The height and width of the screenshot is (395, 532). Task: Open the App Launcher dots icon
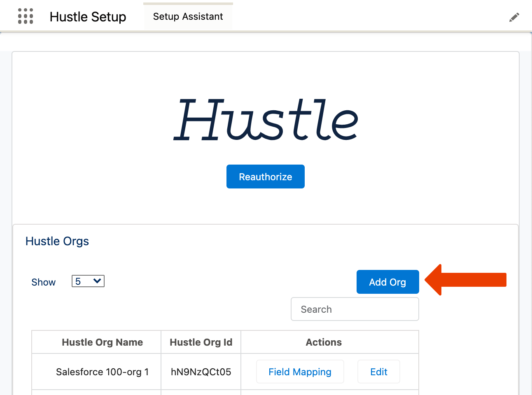(x=26, y=16)
